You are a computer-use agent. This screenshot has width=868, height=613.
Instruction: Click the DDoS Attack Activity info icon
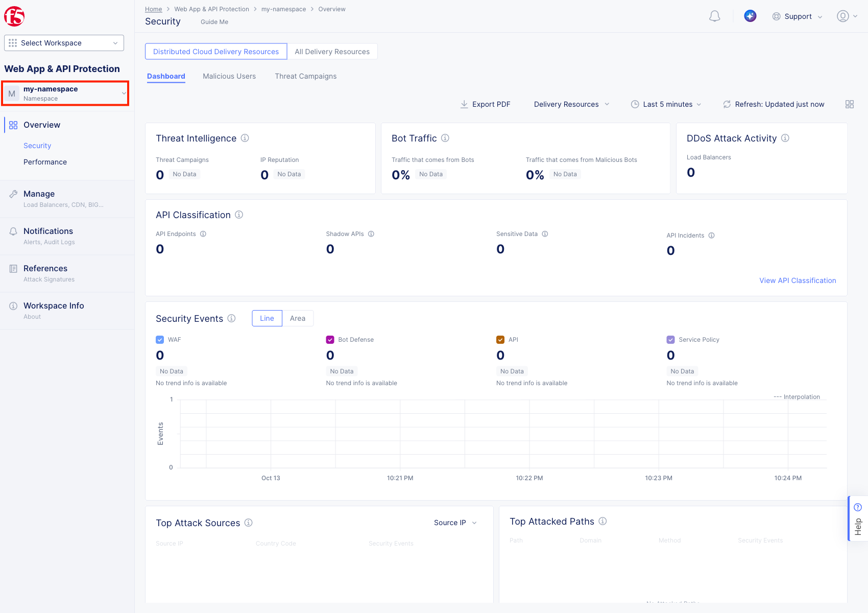pos(785,138)
